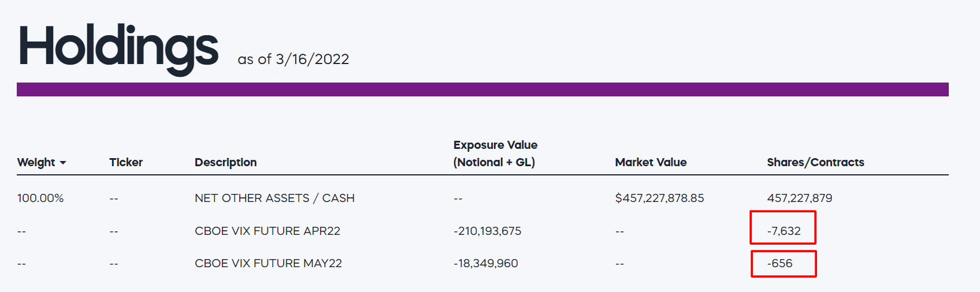Select the highlighted -656 contracts cell
980x292 pixels.
(x=784, y=264)
